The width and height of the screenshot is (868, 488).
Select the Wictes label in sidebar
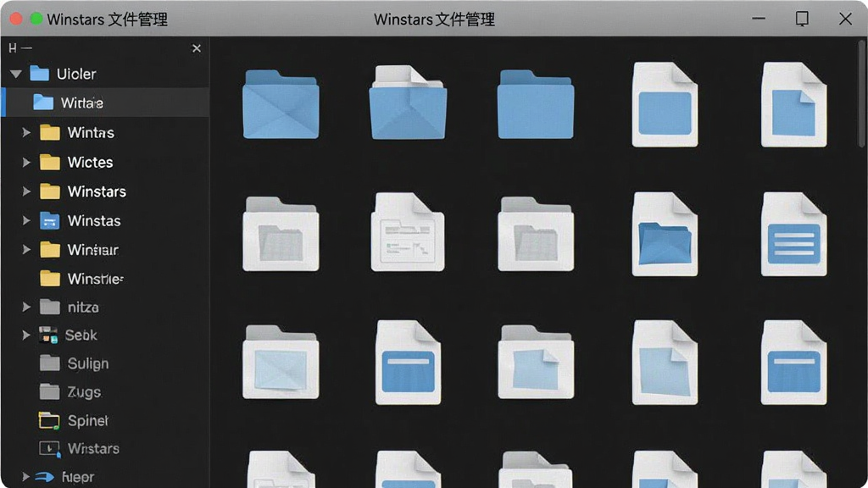90,162
